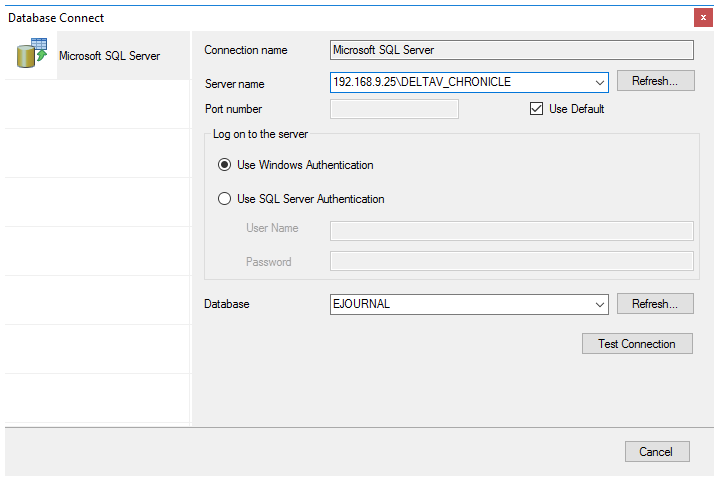
Task: Click the "Server name" label
Action: [x=234, y=84]
